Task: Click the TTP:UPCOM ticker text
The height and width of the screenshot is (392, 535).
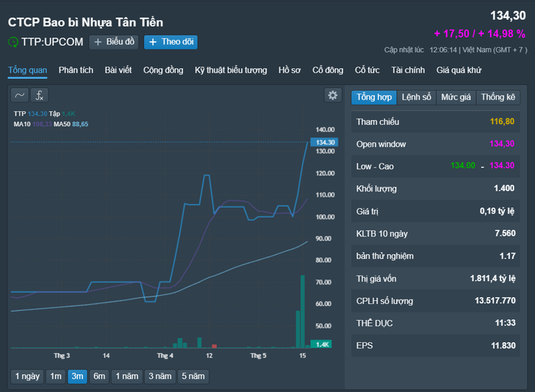Action: tap(52, 42)
